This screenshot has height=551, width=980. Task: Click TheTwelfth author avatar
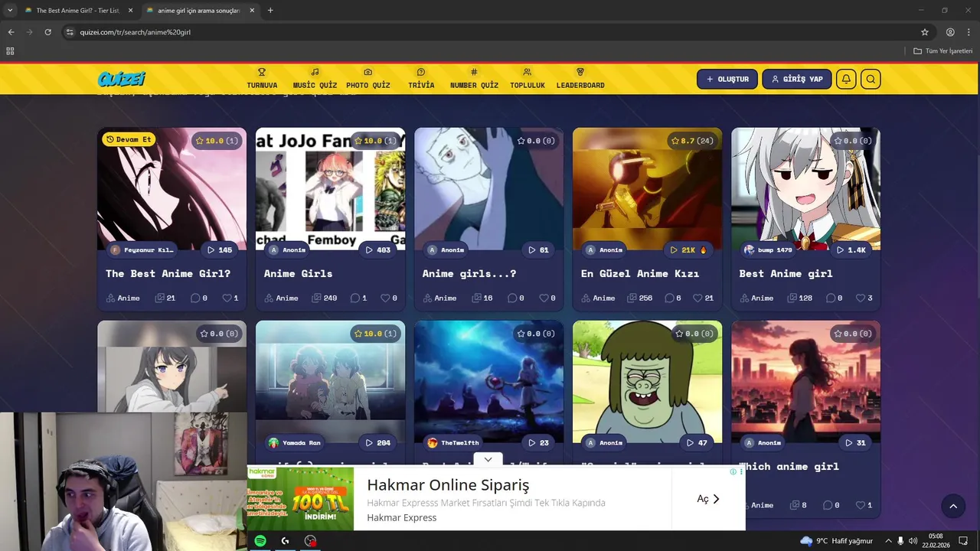point(433,443)
